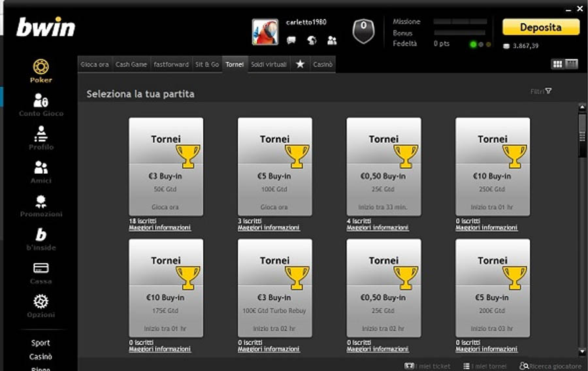
Task: Open Maggiori informazioni under Turbo Rebuy card
Action: coord(269,349)
